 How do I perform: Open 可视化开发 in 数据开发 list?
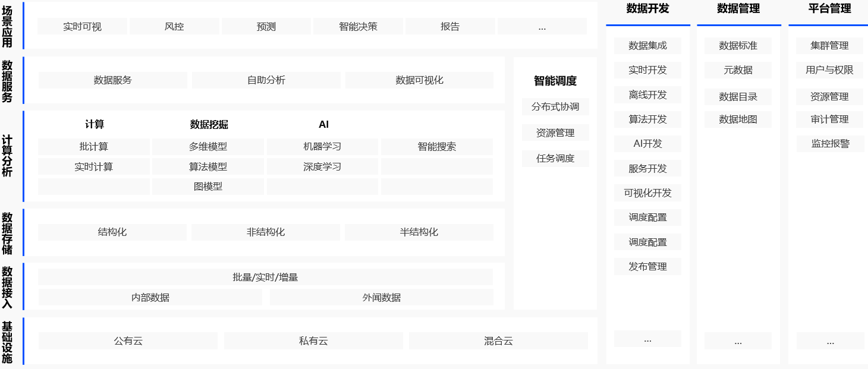tap(647, 193)
